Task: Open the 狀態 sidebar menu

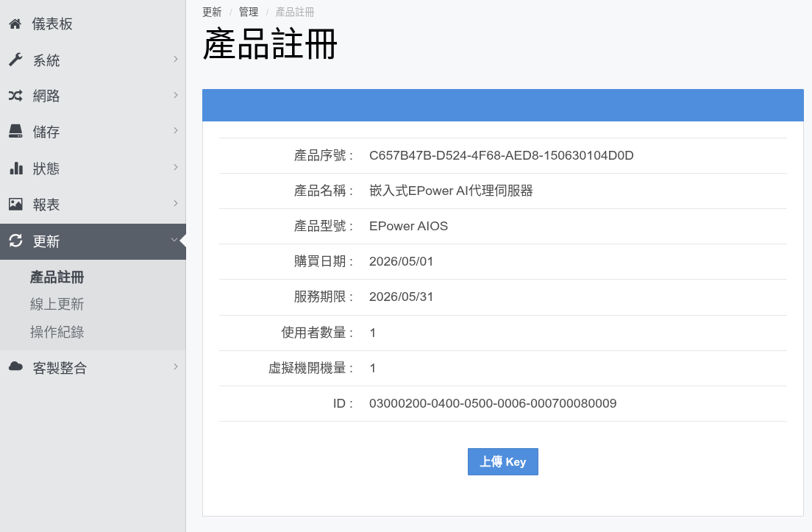Action: tap(93, 169)
